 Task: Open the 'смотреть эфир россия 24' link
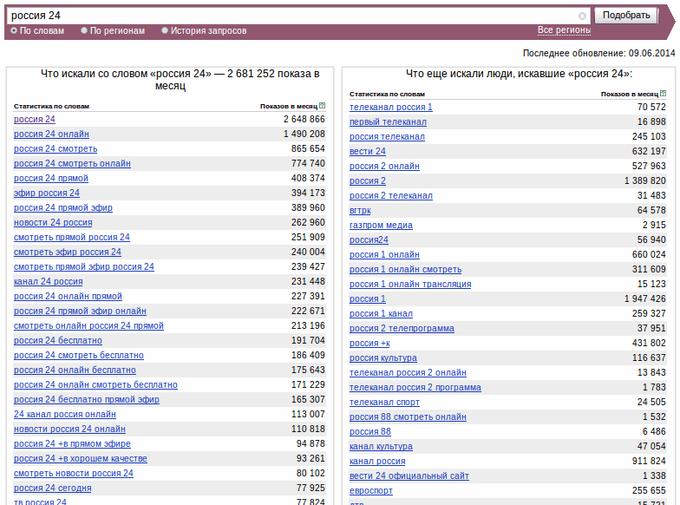click(67, 252)
